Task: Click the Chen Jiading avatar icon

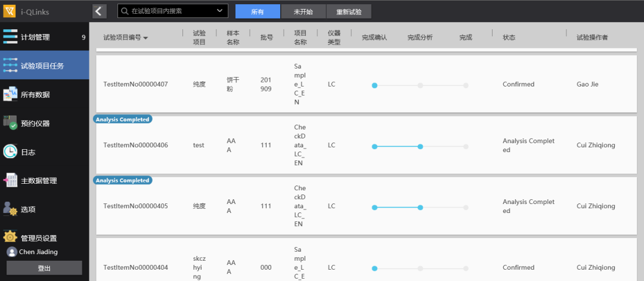Action: [x=12, y=252]
